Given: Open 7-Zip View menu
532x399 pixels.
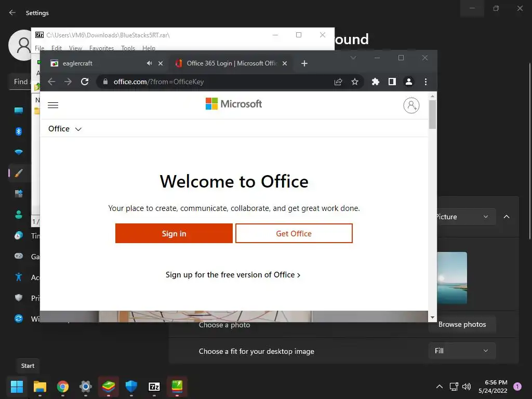Looking at the screenshot, I should (75, 48).
